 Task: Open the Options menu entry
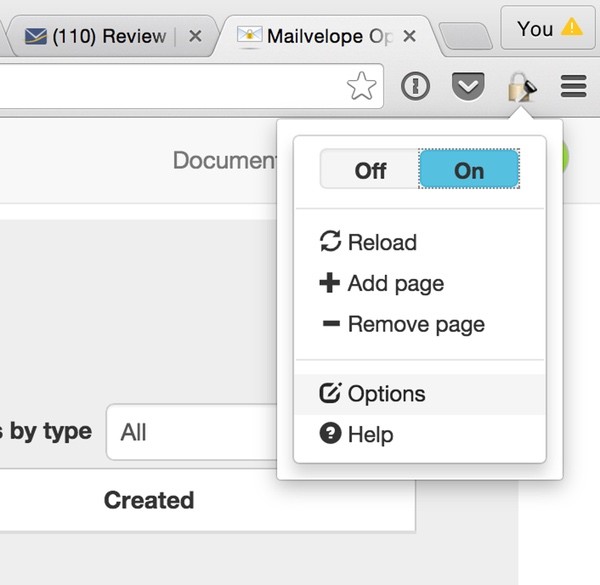(x=420, y=394)
